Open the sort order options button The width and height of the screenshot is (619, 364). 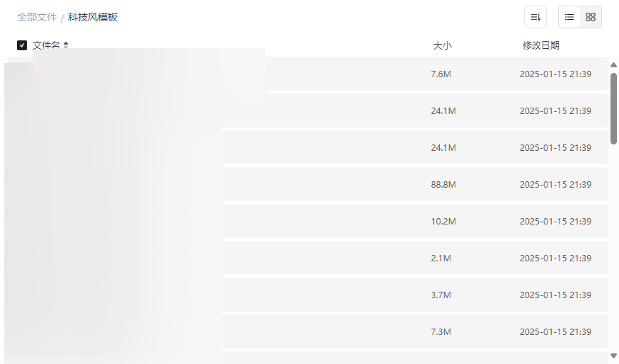(535, 17)
